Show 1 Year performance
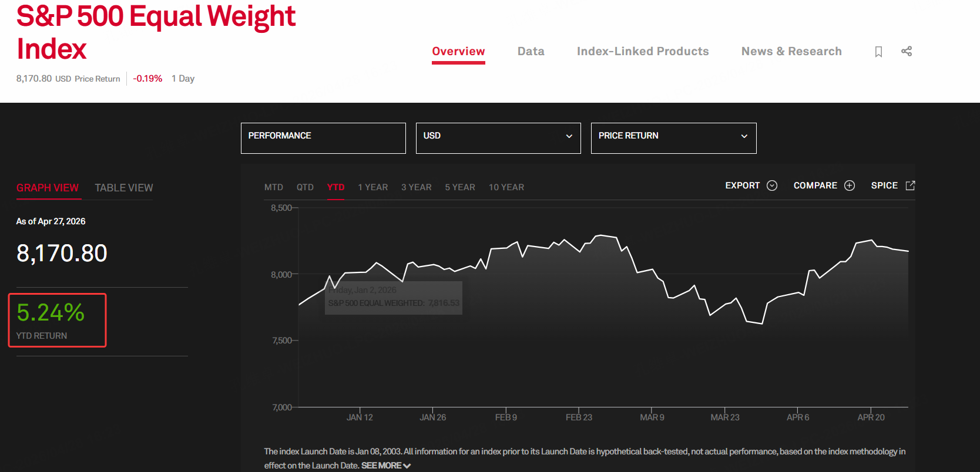 click(x=373, y=187)
